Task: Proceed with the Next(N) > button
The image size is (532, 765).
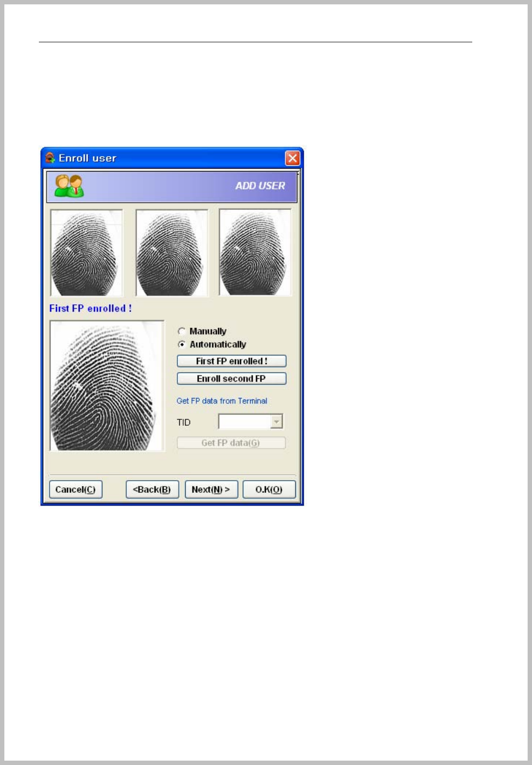Action: (211, 489)
